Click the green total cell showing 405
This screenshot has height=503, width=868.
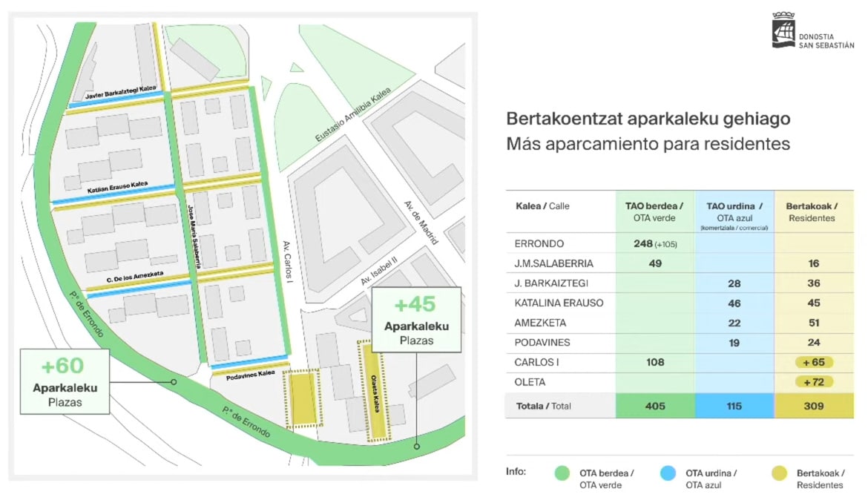pyautogui.click(x=654, y=406)
